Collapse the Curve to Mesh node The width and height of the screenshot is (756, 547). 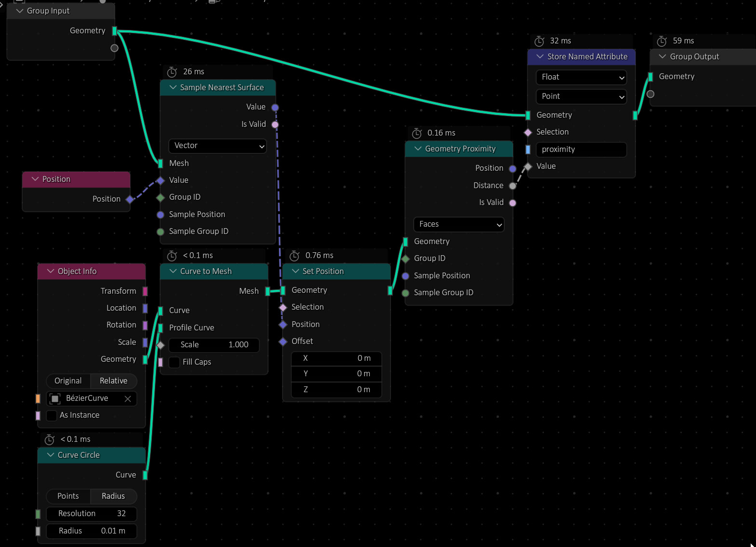[x=173, y=271]
